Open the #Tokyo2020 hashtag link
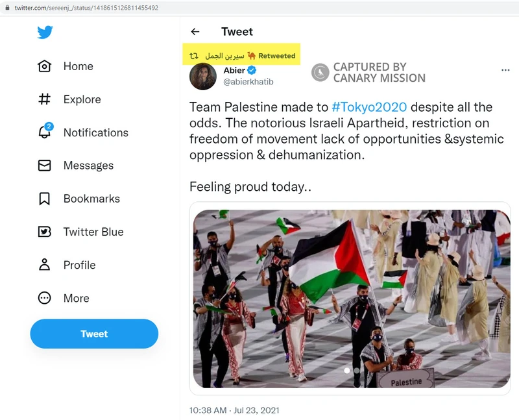 pos(368,107)
